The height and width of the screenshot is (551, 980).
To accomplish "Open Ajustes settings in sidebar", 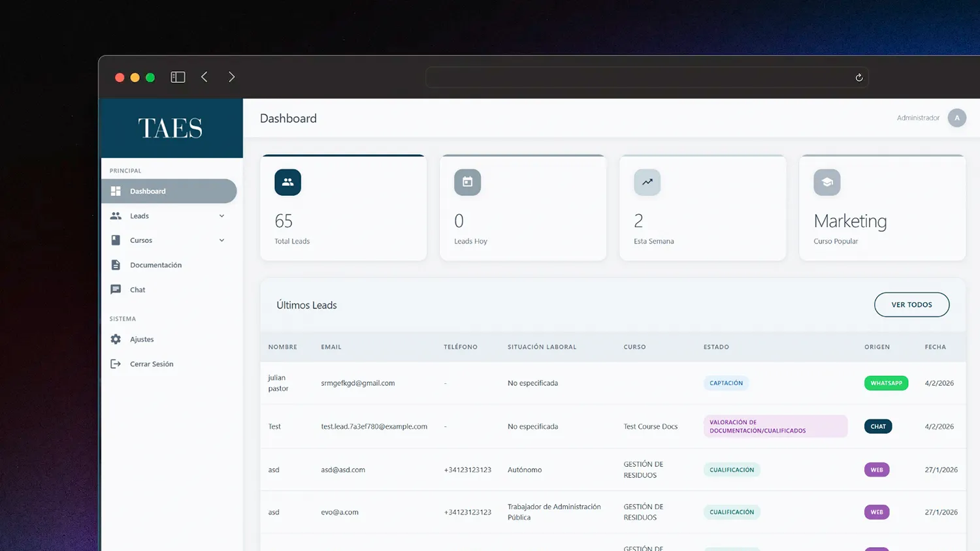I will tap(142, 339).
